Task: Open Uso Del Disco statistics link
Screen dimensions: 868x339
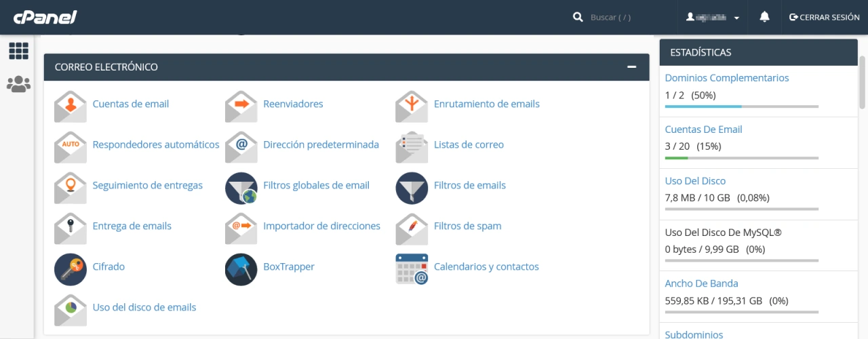Action: tap(695, 181)
